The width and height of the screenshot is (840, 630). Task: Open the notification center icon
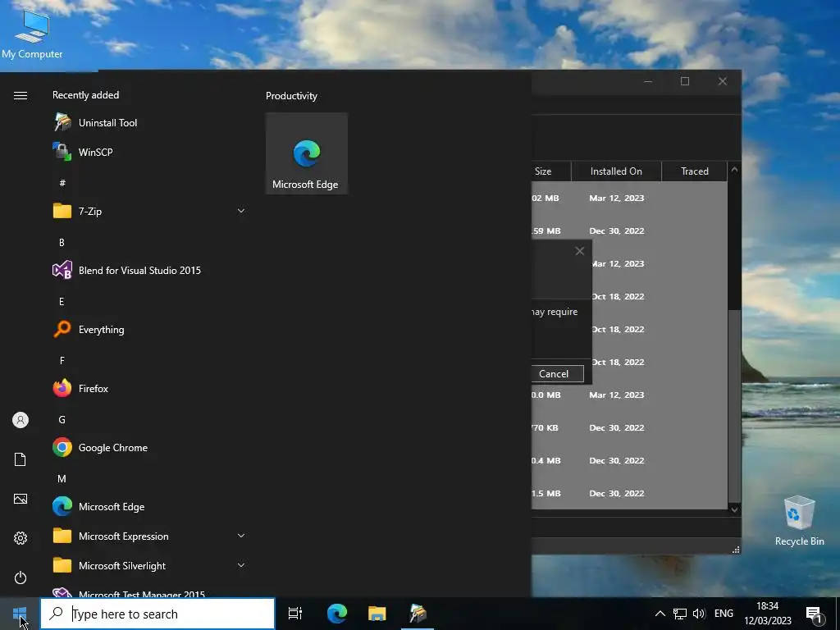point(814,614)
